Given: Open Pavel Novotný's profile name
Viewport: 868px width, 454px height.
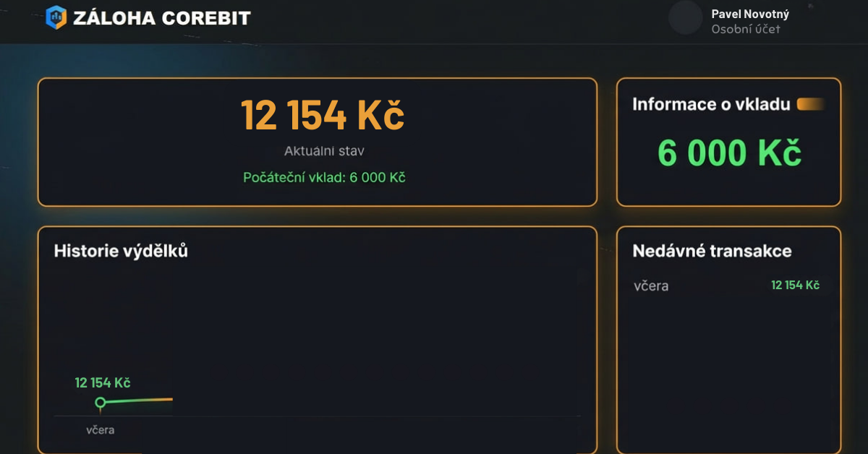Looking at the screenshot, I should click(749, 14).
